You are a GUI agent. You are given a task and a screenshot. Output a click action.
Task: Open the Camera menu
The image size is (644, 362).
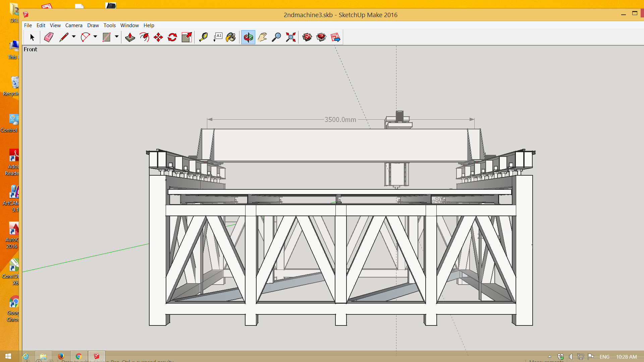73,25
